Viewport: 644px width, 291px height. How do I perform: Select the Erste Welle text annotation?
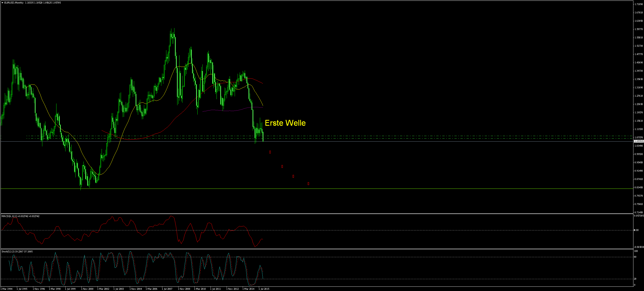pyautogui.click(x=286, y=123)
